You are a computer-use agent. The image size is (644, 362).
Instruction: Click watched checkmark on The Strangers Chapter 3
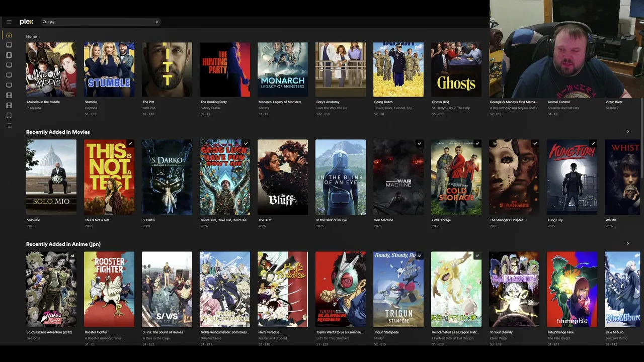tap(535, 143)
